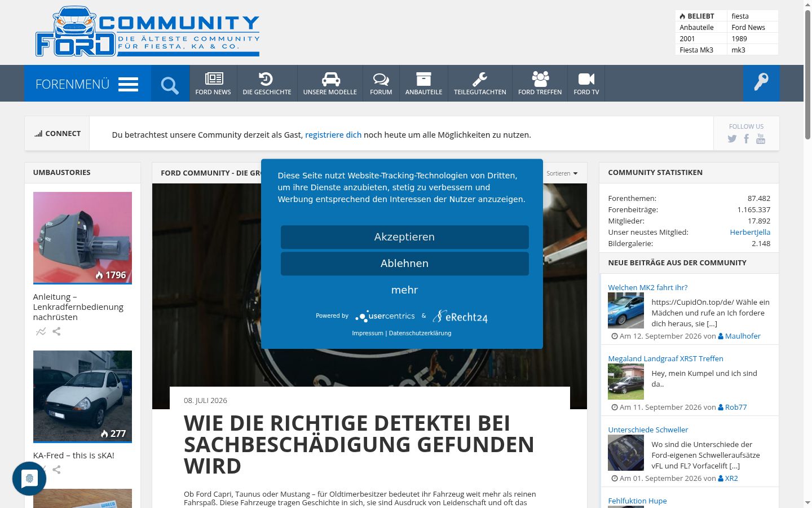Click trend icon under Lenkradfernbedienung story
This screenshot has width=812, height=508.
tap(41, 331)
